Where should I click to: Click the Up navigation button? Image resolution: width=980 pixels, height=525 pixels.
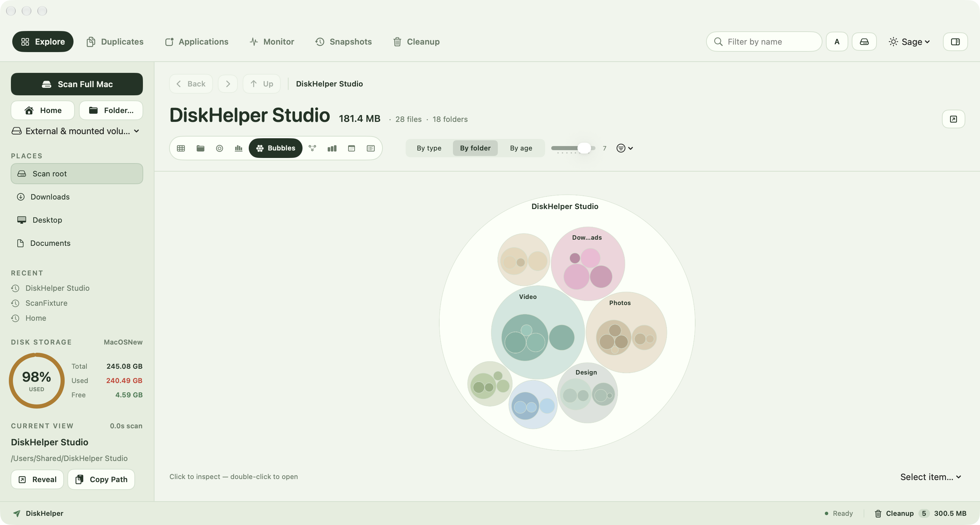(x=262, y=84)
